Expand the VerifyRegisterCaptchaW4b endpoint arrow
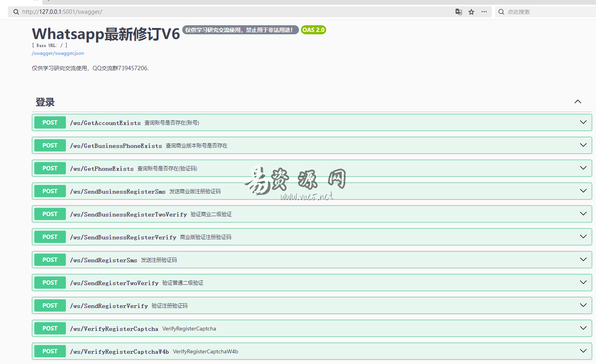 pyautogui.click(x=583, y=351)
